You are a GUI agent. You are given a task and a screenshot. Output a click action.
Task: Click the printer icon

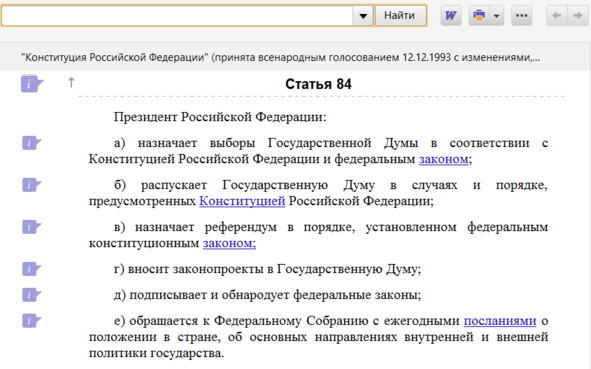coord(479,15)
